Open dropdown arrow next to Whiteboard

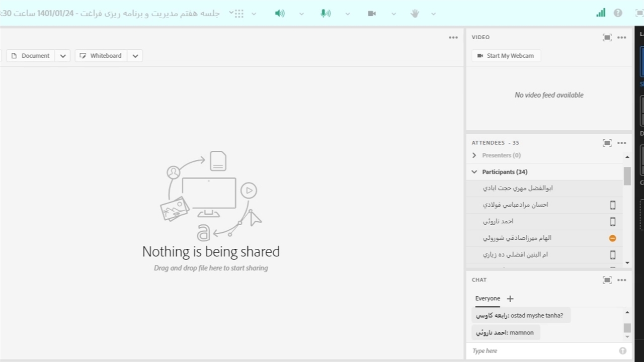pyautogui.click(x=135, y=56)
